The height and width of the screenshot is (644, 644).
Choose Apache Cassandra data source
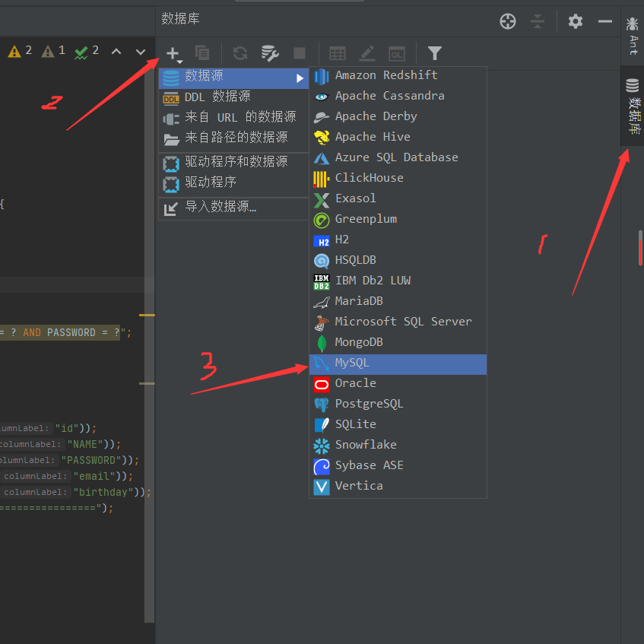point(398,97)
